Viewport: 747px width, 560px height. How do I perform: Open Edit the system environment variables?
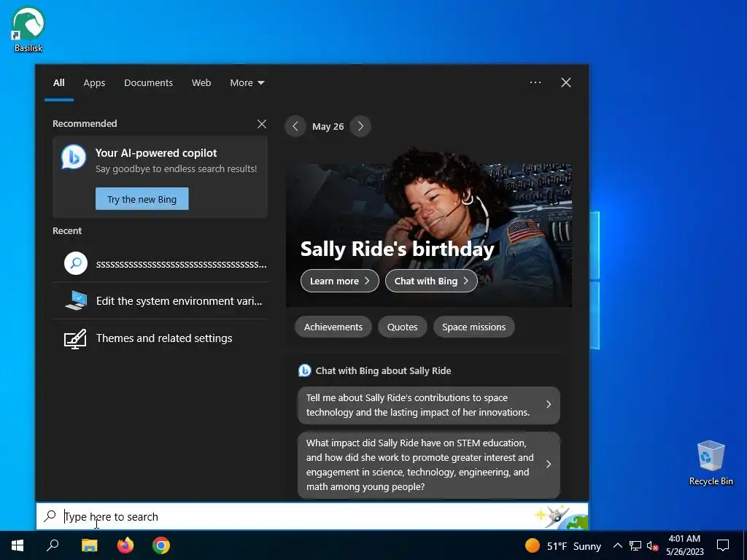(x=160, y=301)
